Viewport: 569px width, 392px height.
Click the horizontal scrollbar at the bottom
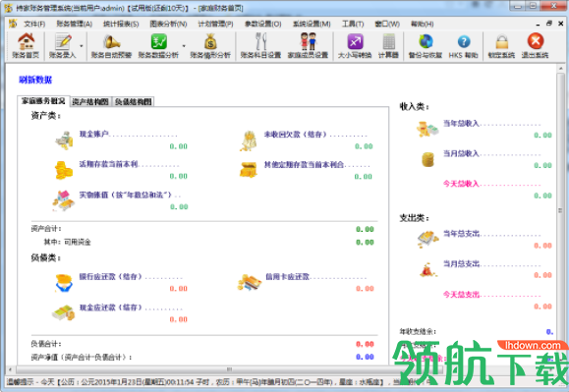tap(229, 369)
